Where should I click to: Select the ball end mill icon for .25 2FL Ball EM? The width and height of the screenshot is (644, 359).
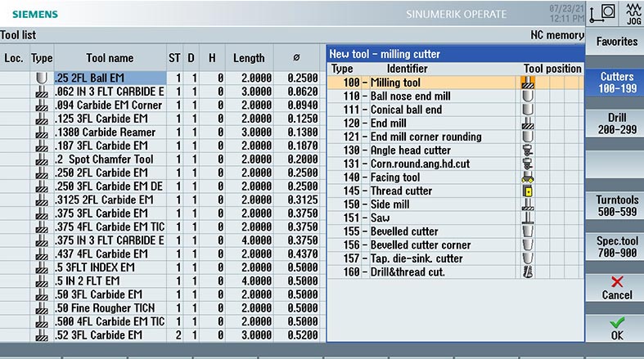(42, 78)
